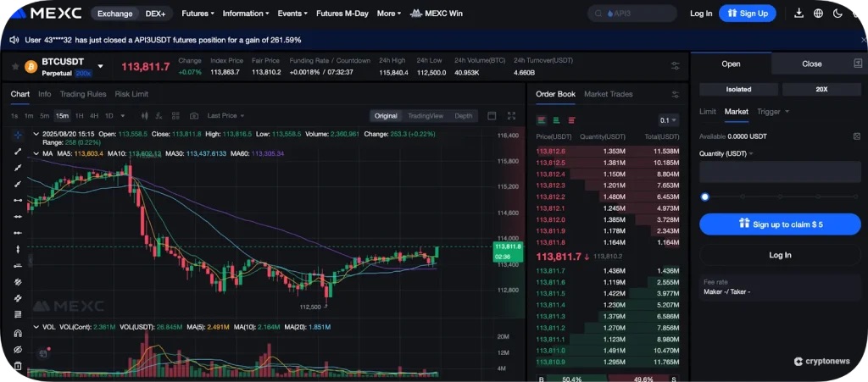Image resolution: width=868 pixels, height=382 pixels.
Task: Switch to the Market Trades tab
Action: click(608, 94)
